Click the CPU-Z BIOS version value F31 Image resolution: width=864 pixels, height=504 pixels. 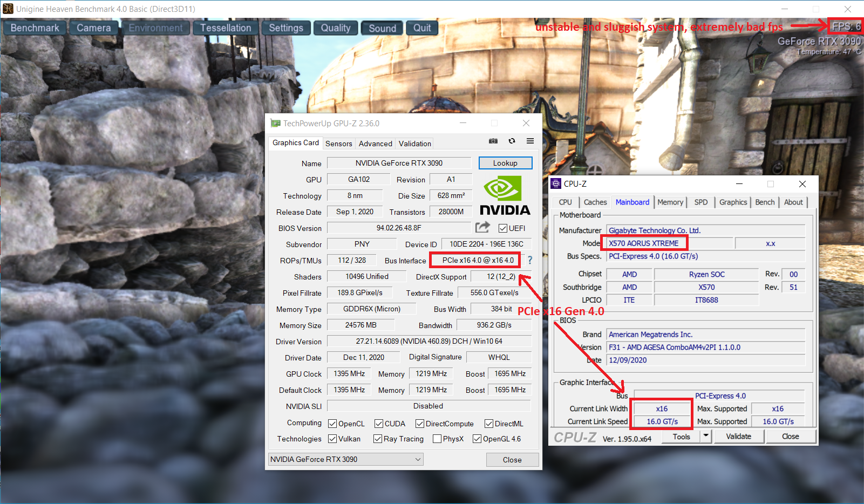tap(706, 347)
